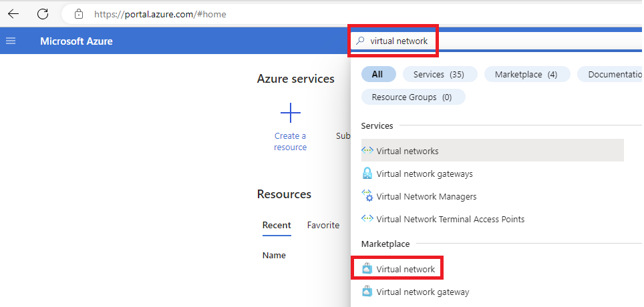The width and height of the screenshot is (644, 307).
Task: Click the Virtual Network Terminal Access Points icon
Action: (x=367, y=219)
